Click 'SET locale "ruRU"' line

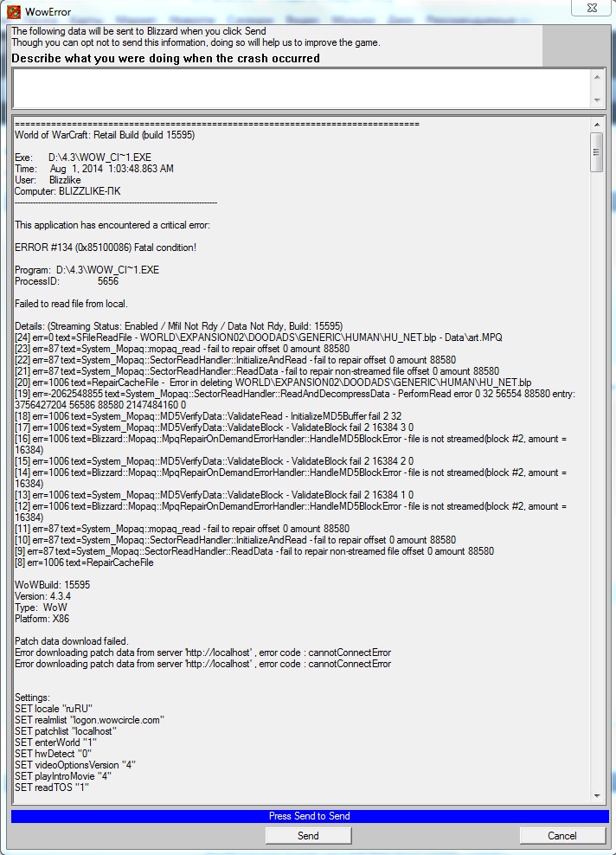tap(54, 709)
